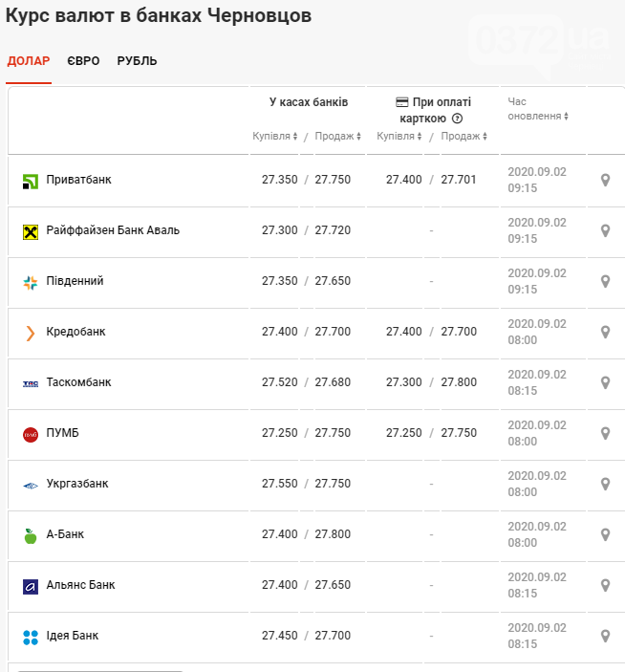Switch to the ЄВРО tab

point(83,61)
